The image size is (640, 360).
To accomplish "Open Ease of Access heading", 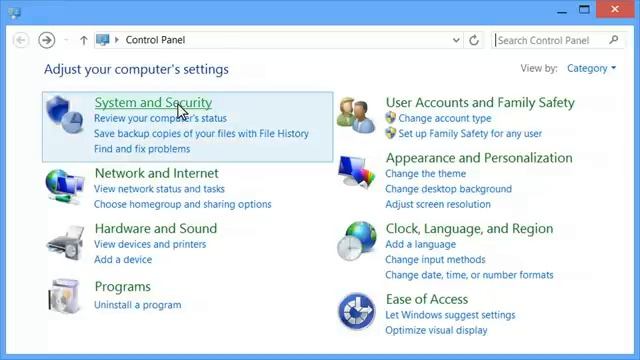I will pyautogui.click(x=427, y=299).
